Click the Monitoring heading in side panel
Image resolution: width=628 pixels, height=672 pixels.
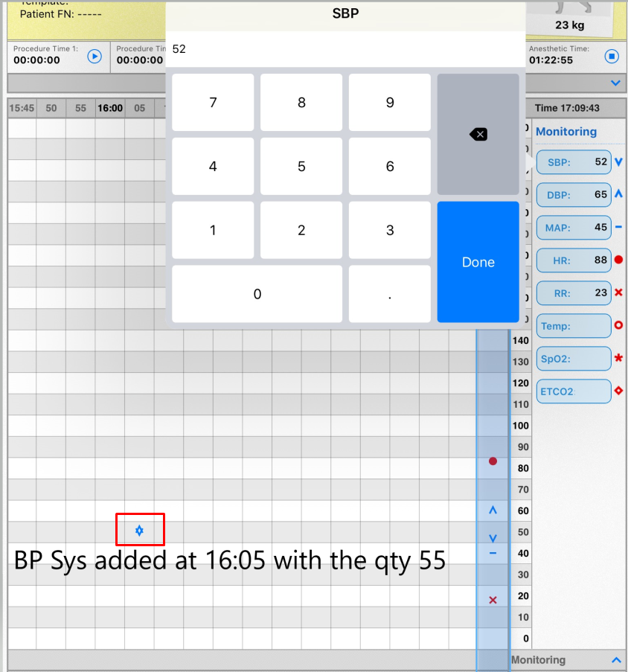(x=566, y=132)
